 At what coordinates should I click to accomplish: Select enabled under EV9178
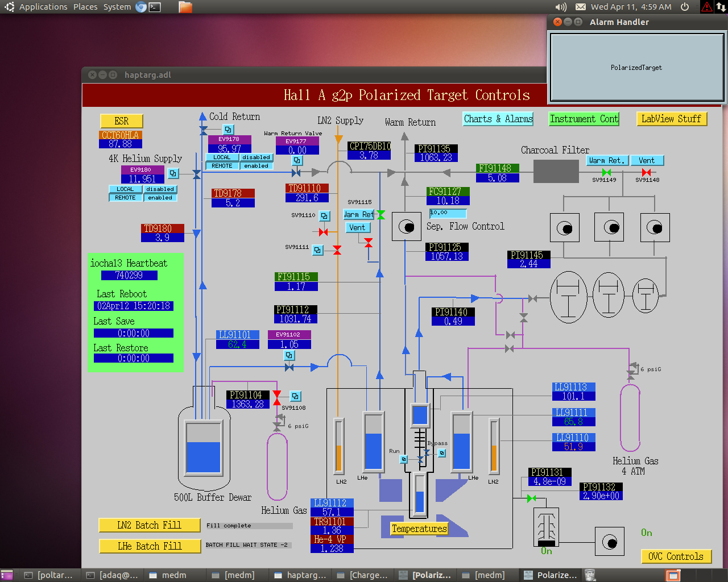(257, 166)
